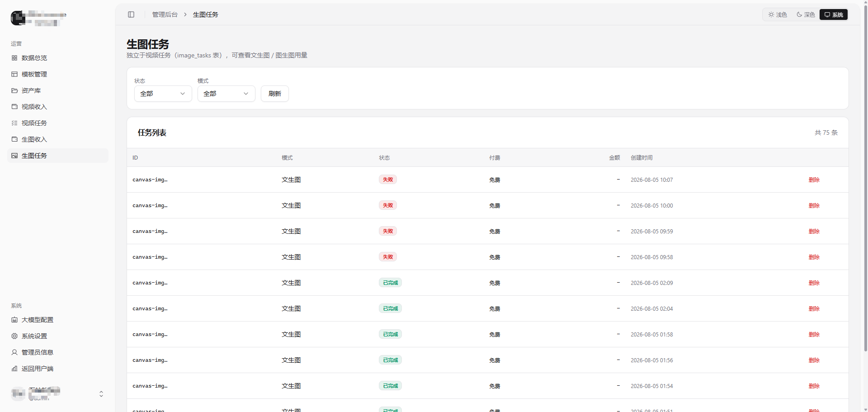Click the 金额 column header
Image resolution: width=868 pixels, height=412 pixels.
(x=614, y=158)
